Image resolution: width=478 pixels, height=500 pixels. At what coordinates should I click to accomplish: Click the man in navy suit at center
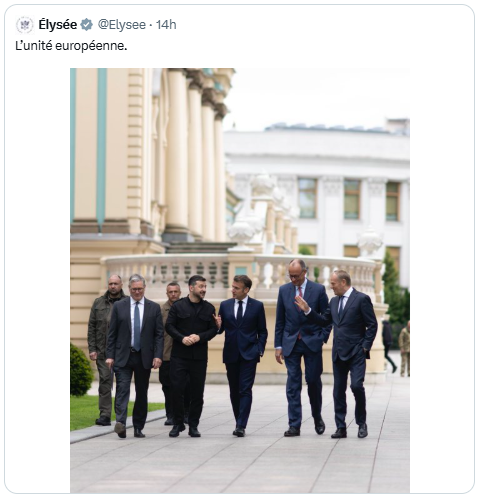[x=243, y=355]
